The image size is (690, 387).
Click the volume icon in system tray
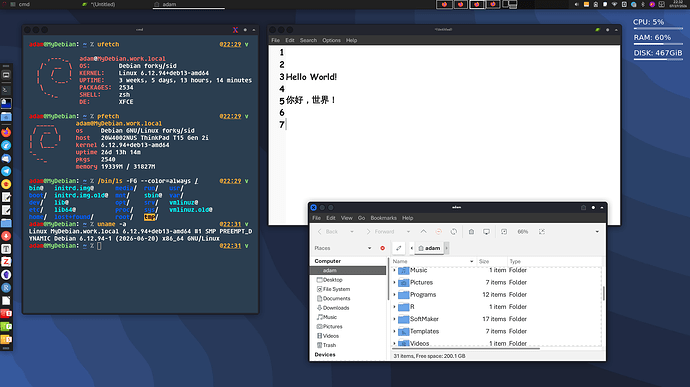(x=576, y=4)
